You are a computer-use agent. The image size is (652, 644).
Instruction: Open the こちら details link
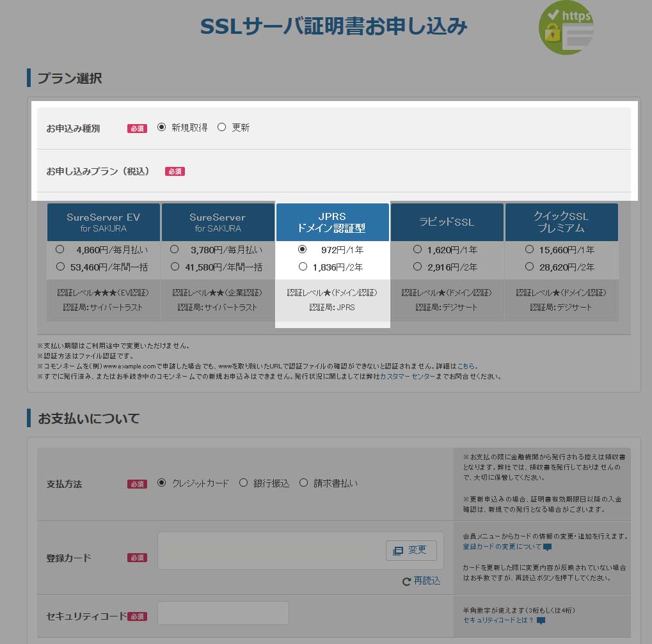466,366
